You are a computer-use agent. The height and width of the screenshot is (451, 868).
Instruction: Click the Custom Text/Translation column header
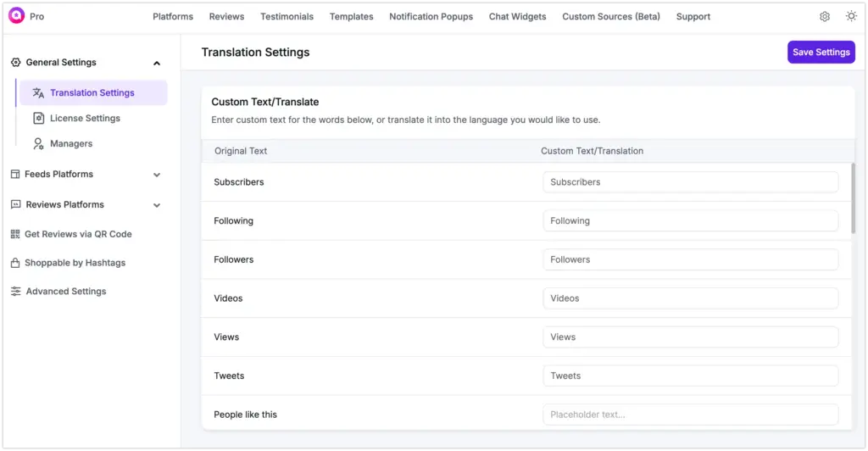[x=592, y=151]
